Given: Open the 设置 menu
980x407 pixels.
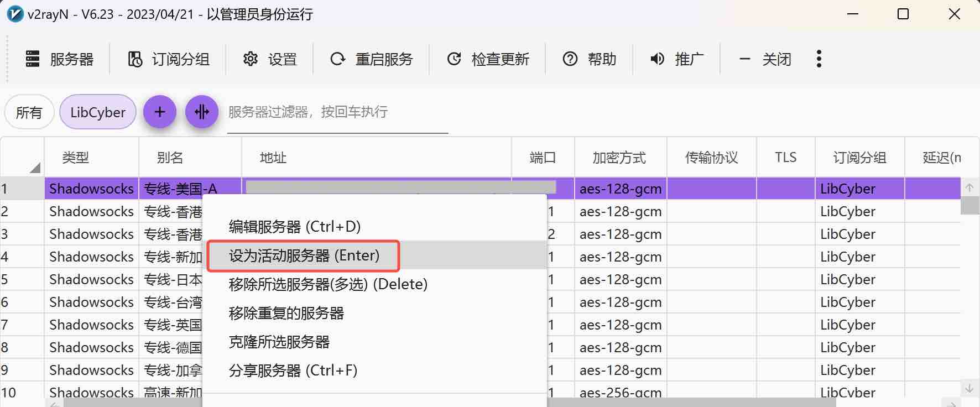Looking at the screenshot, I should click(x=270, y=59).
